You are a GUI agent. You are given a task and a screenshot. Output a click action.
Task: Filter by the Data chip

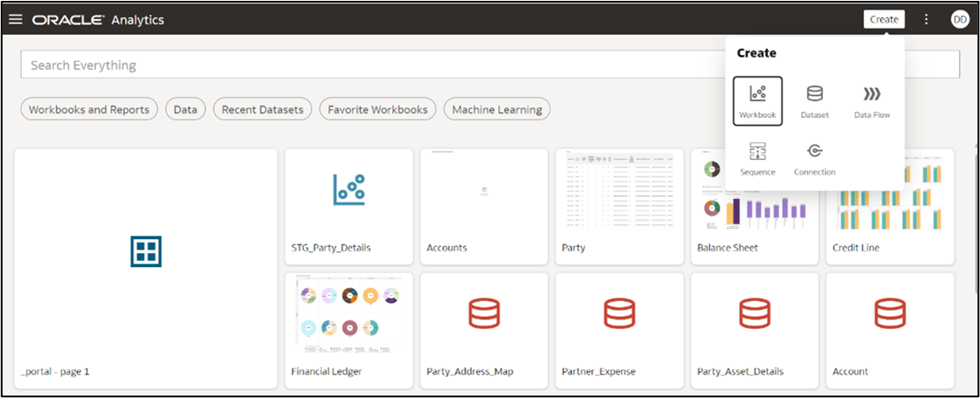pos(186,109)
